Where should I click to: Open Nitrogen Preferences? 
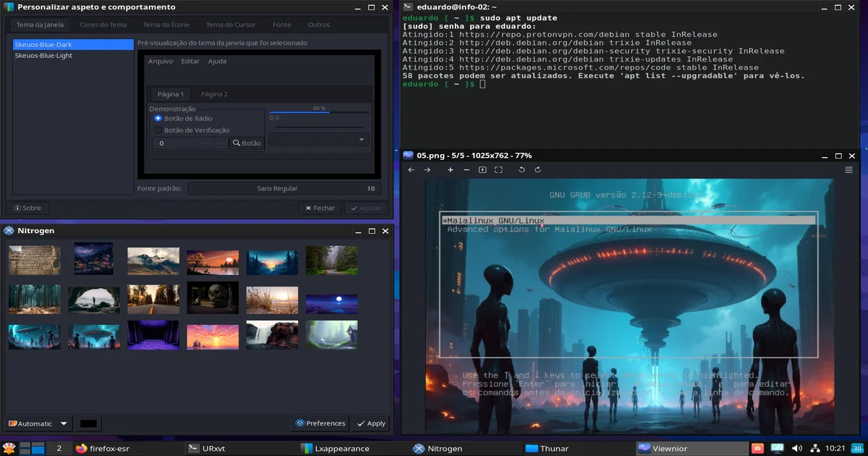tap(320, 423)
